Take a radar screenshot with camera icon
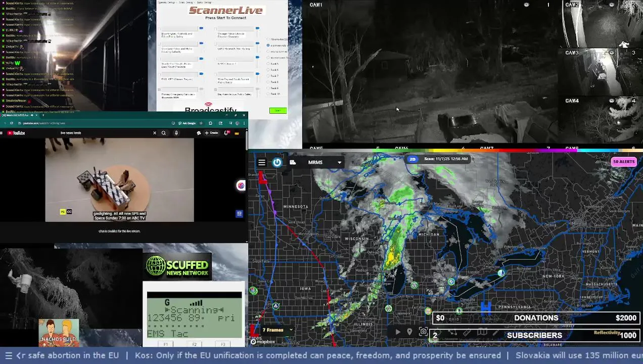 pyautogui.click(x=423, y=332)
